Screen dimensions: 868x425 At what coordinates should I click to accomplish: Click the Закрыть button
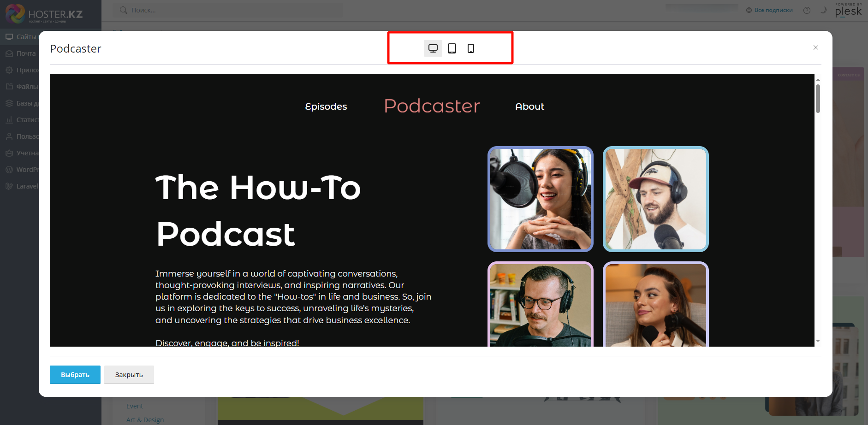129,375
